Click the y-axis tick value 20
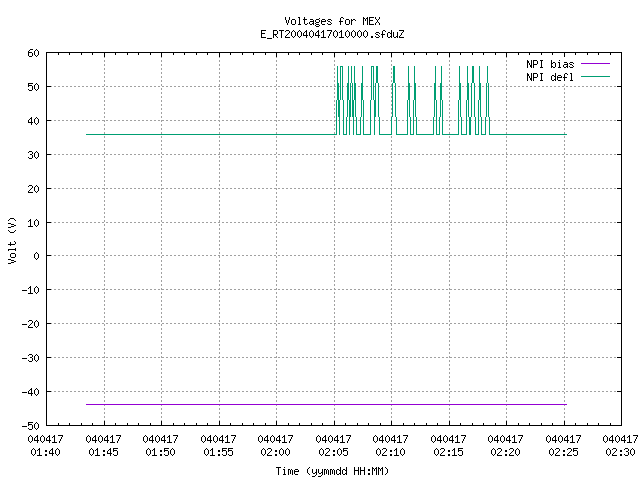Viewport: 640px width, 480px height. point(33,189)
